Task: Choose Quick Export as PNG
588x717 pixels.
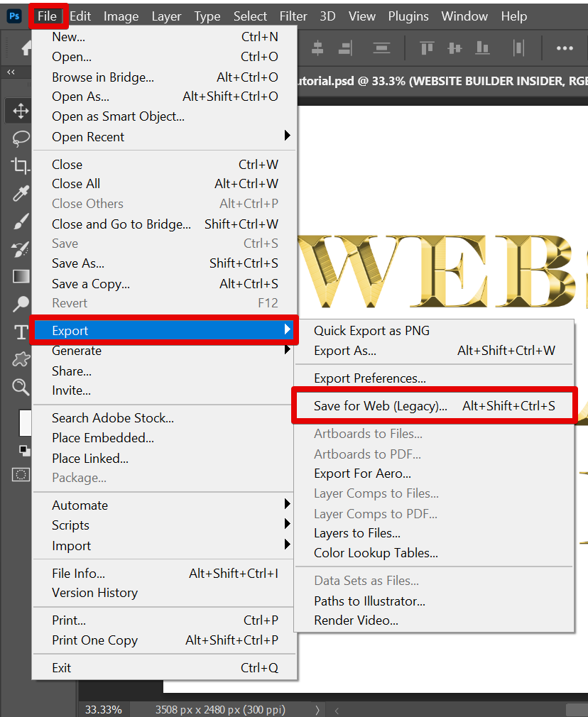Action: [x=434, y=331]
